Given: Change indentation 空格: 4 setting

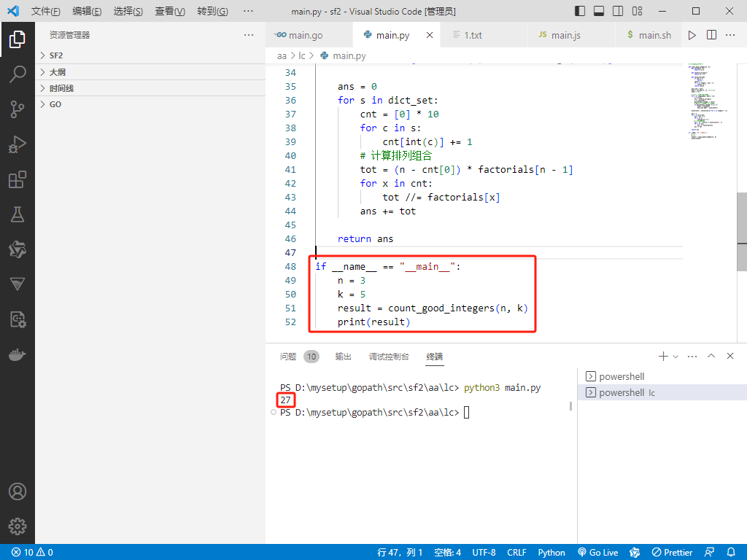Looking at the screenshot, I should coord(447,553).
